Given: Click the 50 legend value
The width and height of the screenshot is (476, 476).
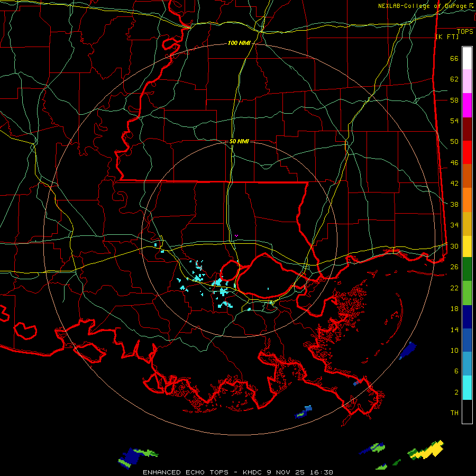Looking at the screenshot, I should (454, 141).
